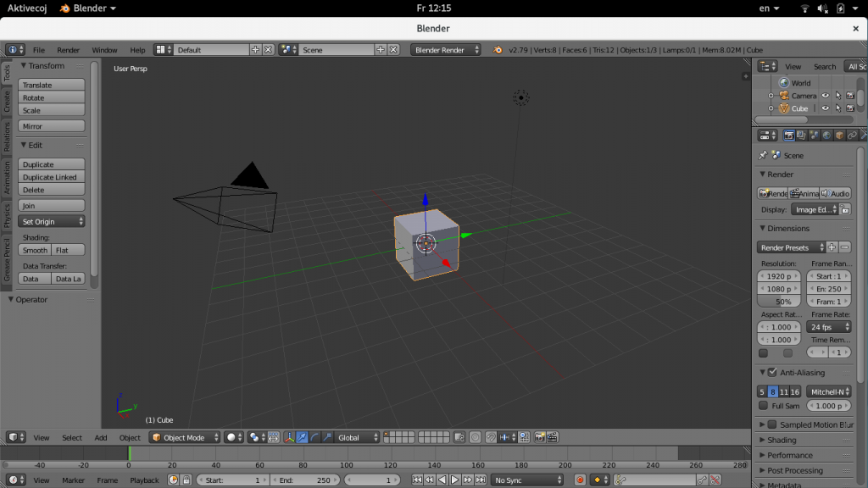The image size is (868, 488).
Task: Select the rotate manipulator arc icon
Action: click(x=314, y=437)
